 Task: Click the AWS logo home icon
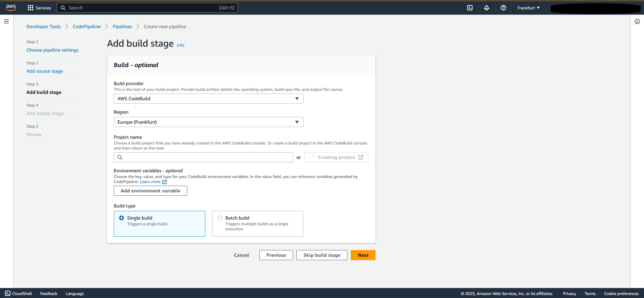(x=11, y=7)
